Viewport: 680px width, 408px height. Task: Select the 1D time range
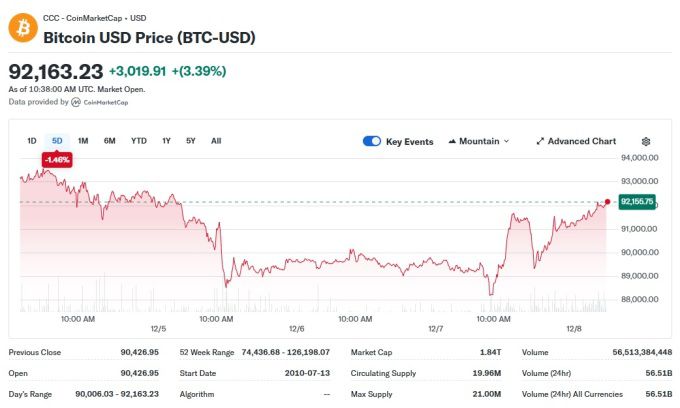tap(31, 141)
